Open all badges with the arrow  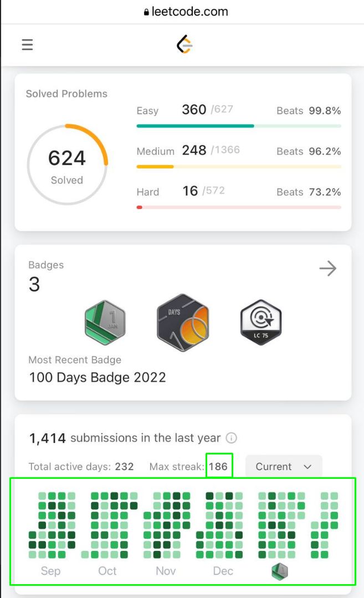click(328, 268)
